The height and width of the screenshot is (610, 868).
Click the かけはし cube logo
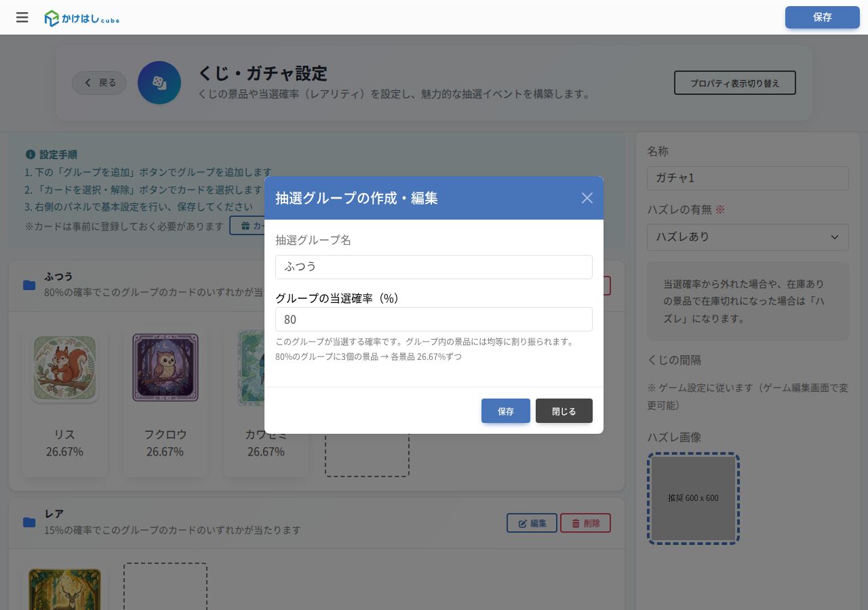click(x=82, y=18)
